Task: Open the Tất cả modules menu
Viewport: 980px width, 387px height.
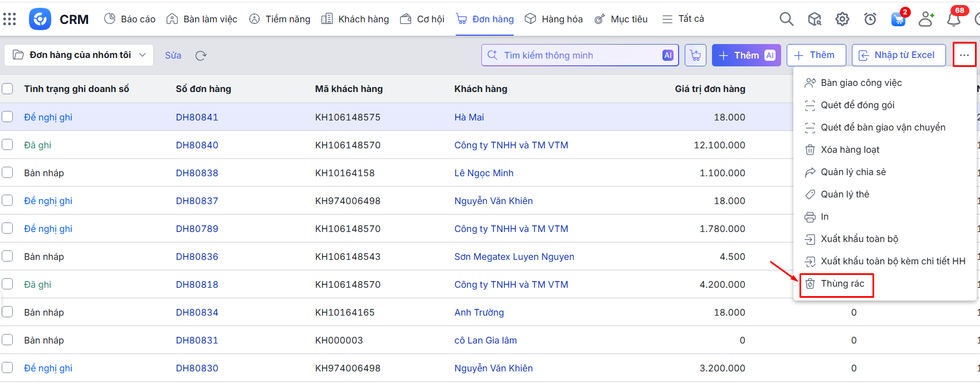Action: [x=683, y=19]
